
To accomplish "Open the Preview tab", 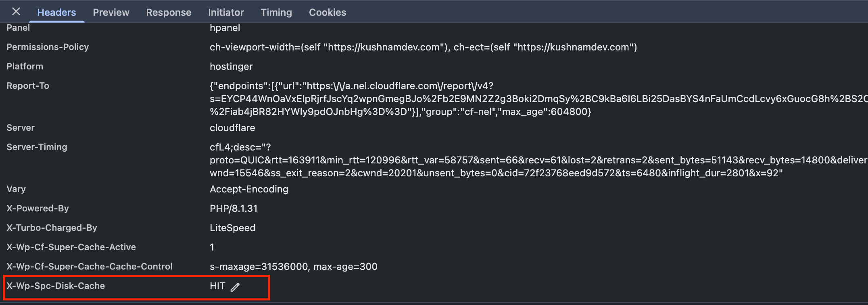I will tap(111, 13).
